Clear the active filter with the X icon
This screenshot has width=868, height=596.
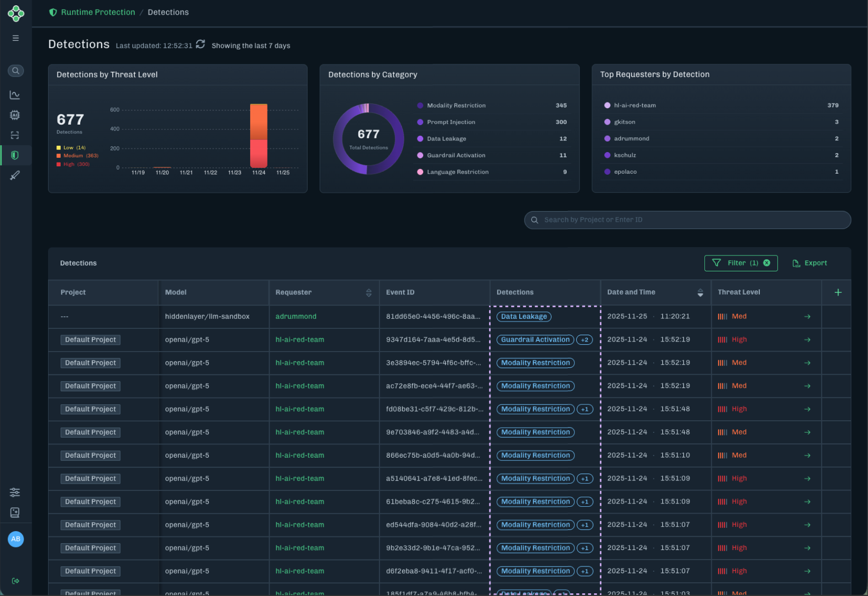pyautogui.click(x=767, y=263)
